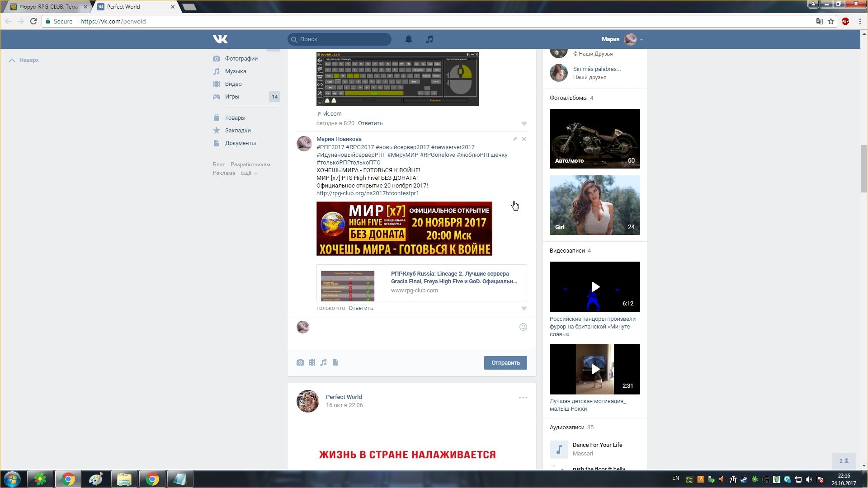Reload the page in Chrome
This screenshot has height=488, width=868.
33,21
